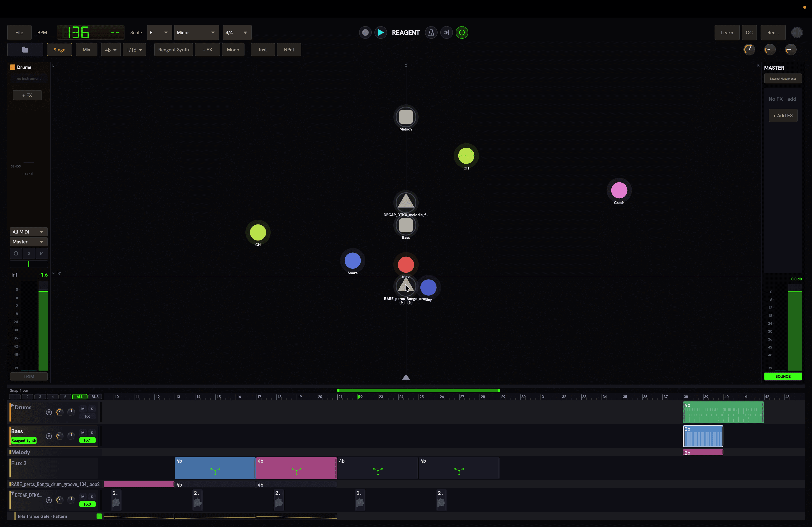This screenshot has height=527, width=812.
Task: Select the blue Clap node
Action: (428, 287)
